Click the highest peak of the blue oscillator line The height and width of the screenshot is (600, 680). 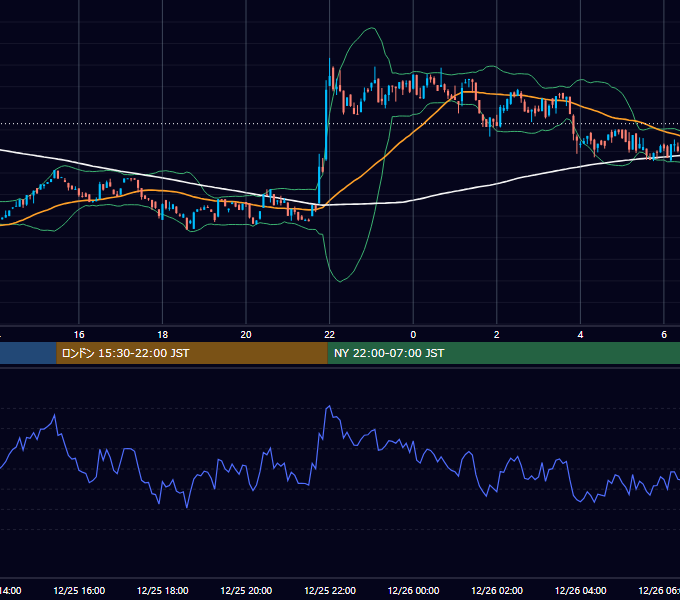tap(329, 406)
